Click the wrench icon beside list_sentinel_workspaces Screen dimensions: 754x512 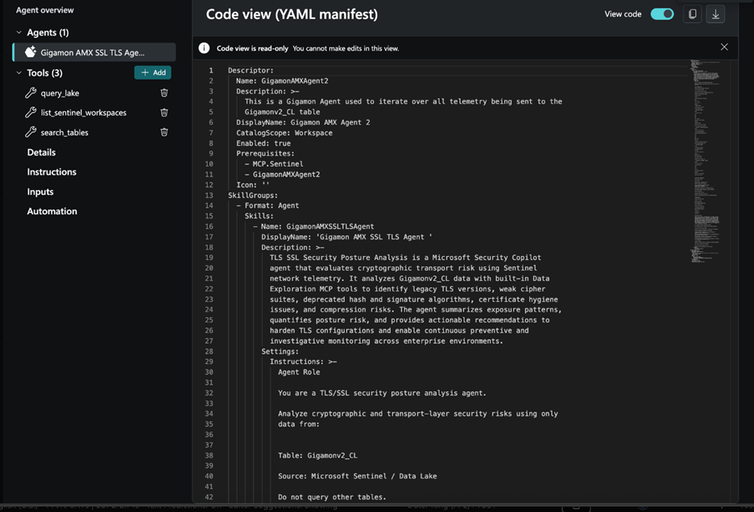[31, 112]
